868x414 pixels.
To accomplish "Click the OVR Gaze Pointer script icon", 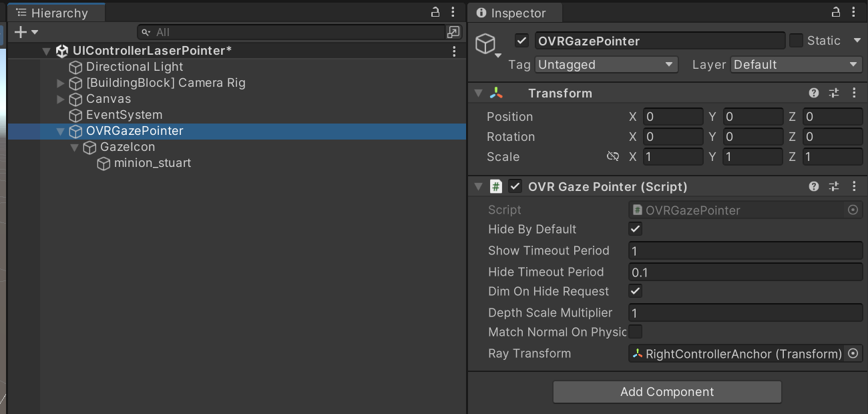I will (495, 186).
